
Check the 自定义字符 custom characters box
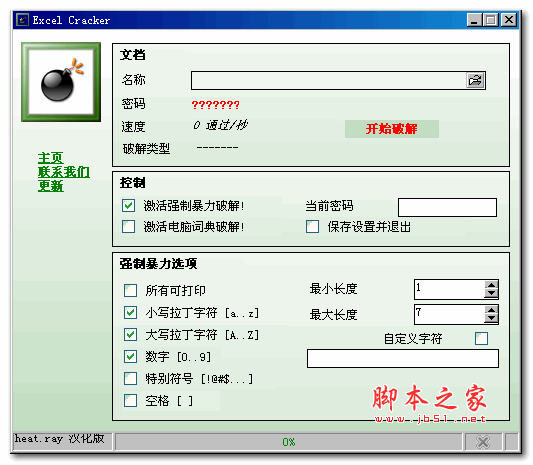[x=481, y=339]
